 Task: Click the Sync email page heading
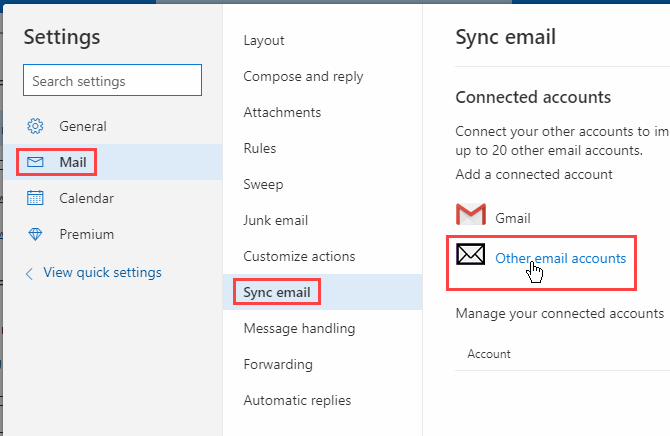505,37
